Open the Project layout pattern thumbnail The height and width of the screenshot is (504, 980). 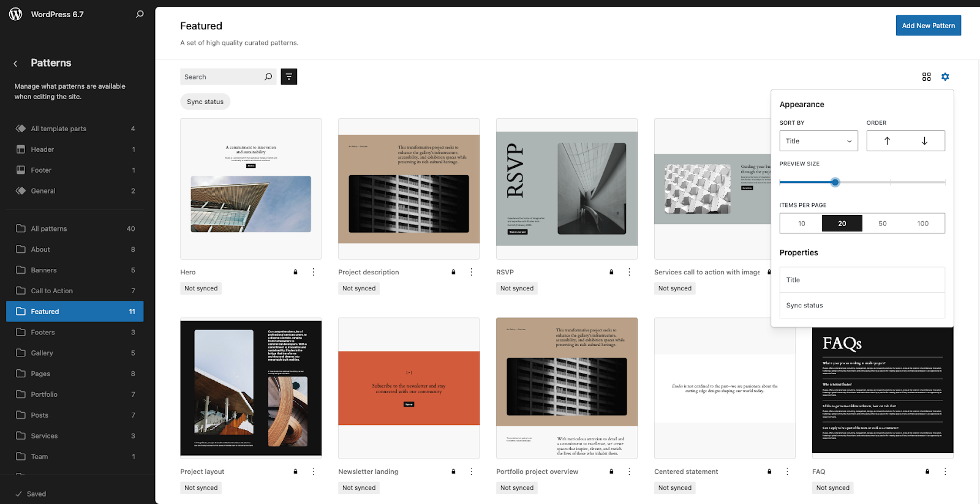pos(251,388)
